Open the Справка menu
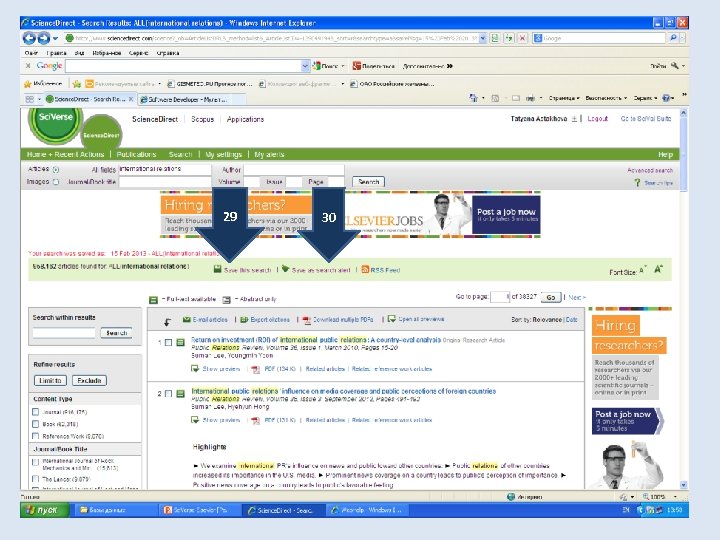 click(168, 53)
